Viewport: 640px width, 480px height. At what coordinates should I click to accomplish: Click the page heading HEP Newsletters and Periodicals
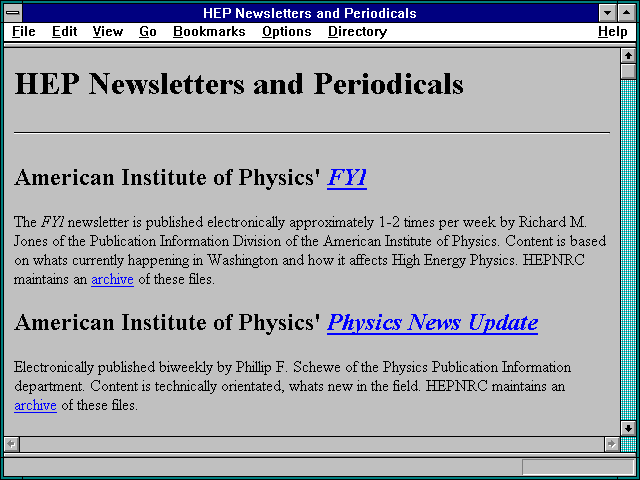(239, 84)
